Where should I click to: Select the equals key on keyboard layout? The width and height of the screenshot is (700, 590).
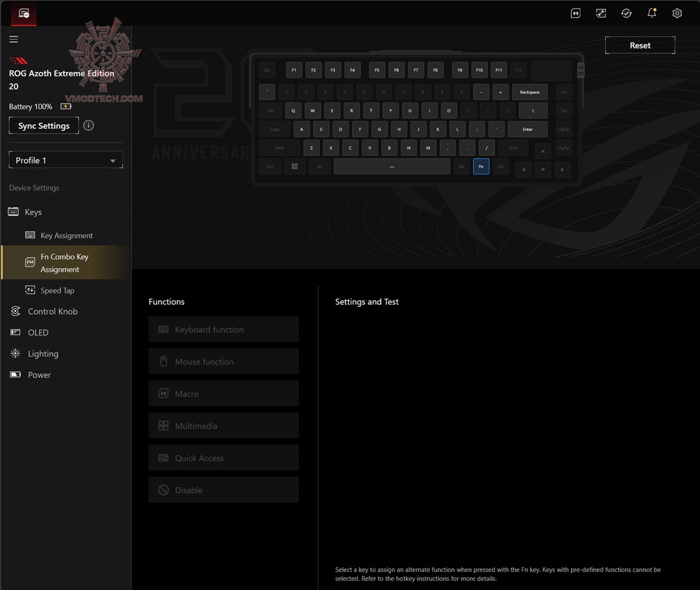click(x=500, y=92)
